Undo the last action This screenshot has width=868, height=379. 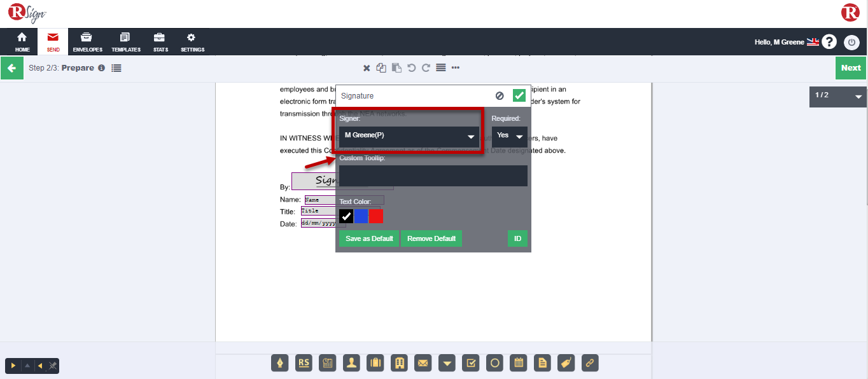pos(412,68)
